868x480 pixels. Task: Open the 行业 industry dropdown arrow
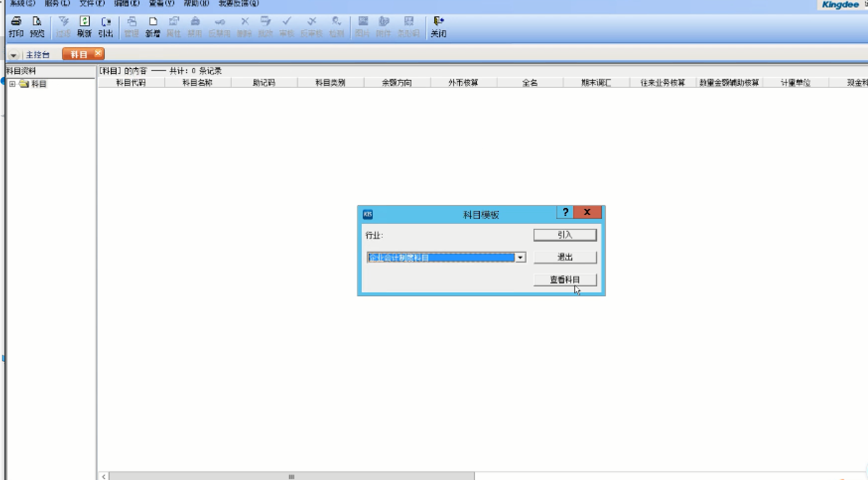520,258
